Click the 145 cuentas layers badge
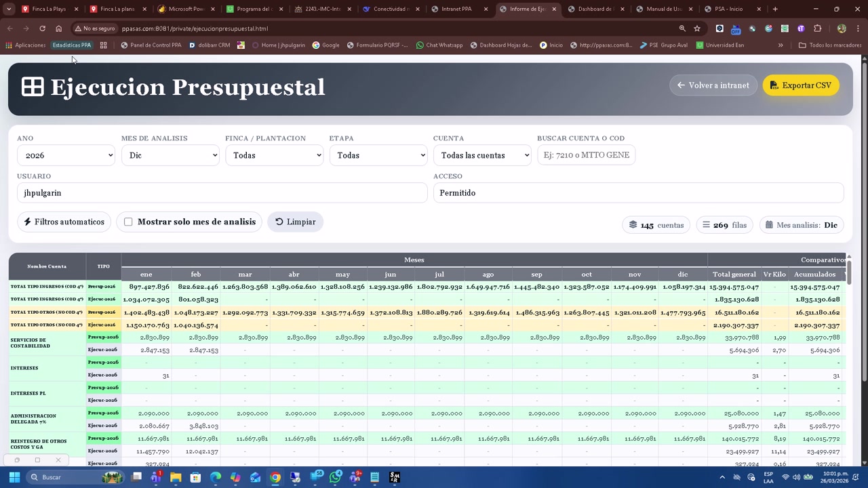The image size is (868, 488). coord(656,225)
